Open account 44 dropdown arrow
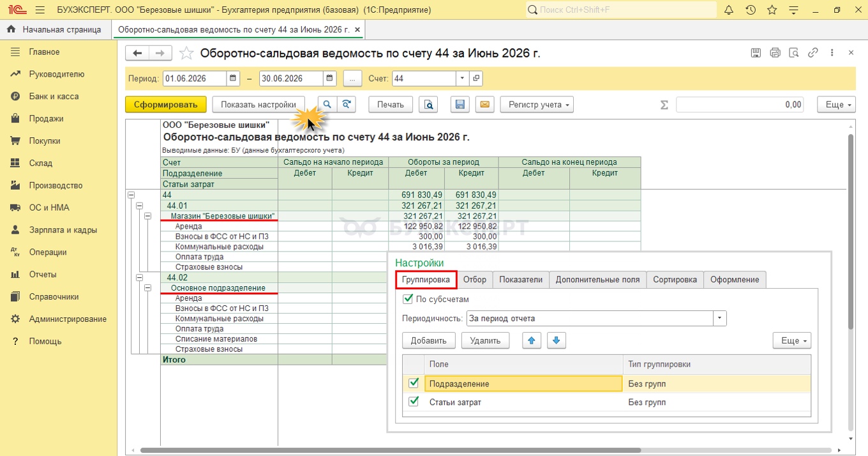868x456 pixels. 463,79
